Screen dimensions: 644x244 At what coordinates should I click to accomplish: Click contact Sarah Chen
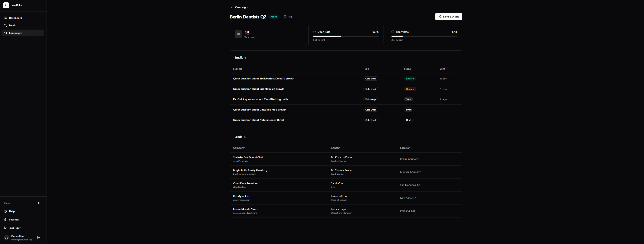pos(338,184)
